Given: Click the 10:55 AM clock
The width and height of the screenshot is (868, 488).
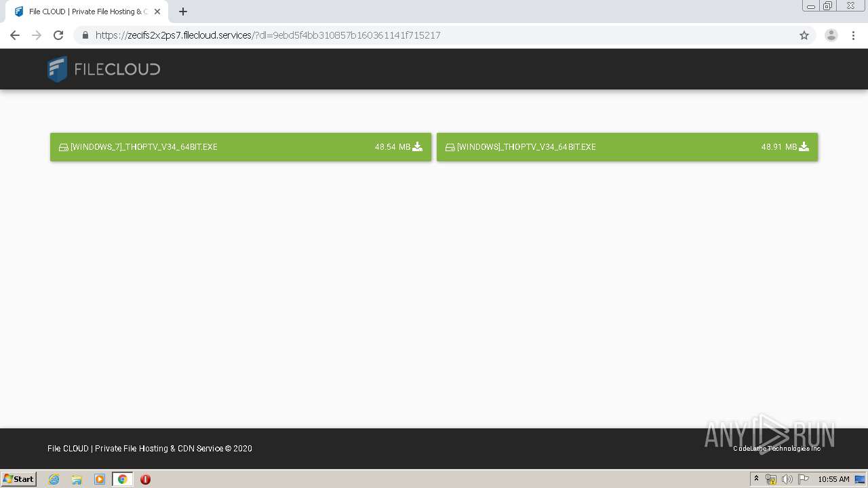Looking at the screenshot, I should tap(833, 479).
